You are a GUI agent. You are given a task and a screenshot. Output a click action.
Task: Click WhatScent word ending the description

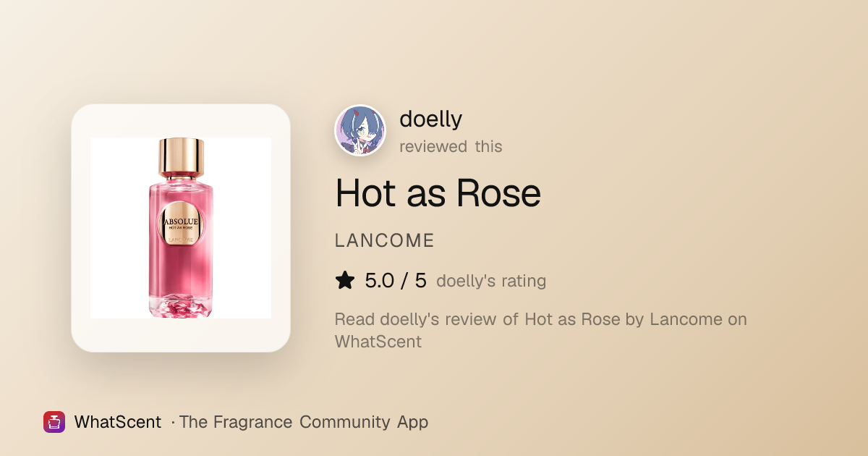378,342
